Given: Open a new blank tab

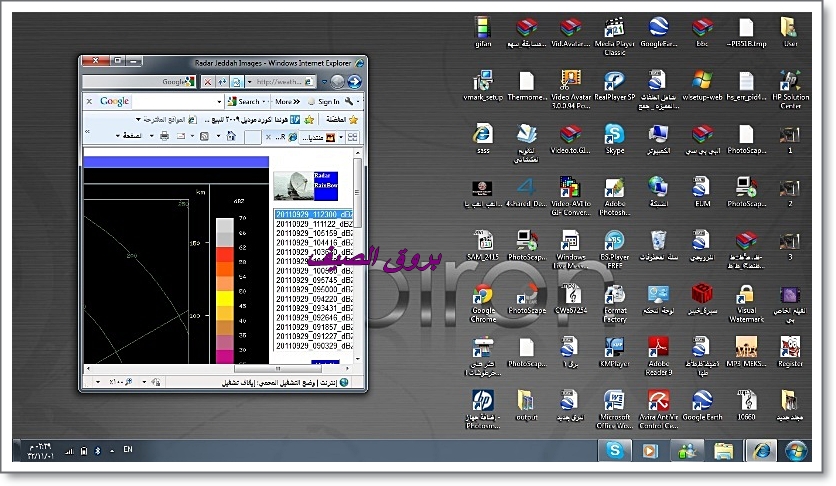Looking at the screenshot, I should point(252,137).
